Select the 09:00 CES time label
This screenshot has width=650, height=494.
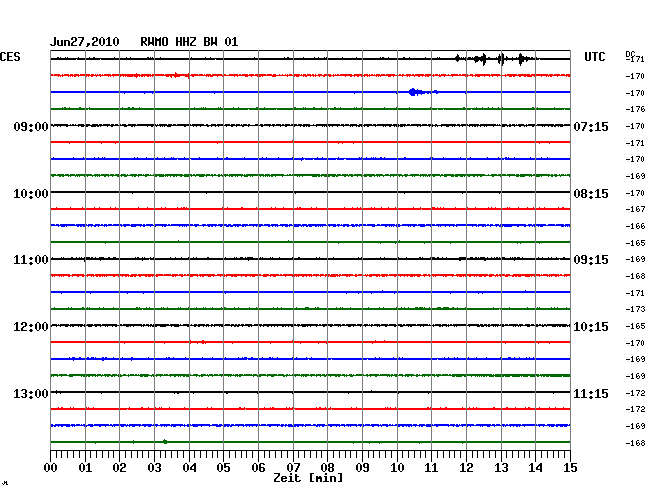(x=31, y=126)
